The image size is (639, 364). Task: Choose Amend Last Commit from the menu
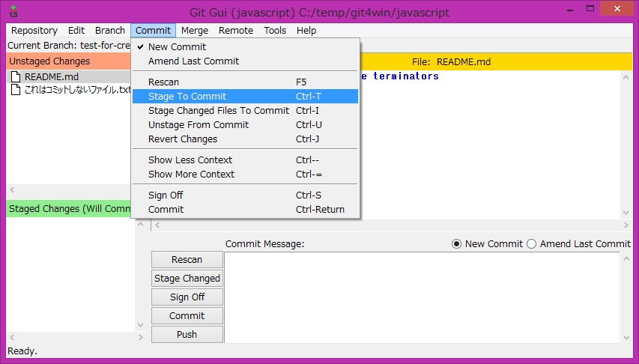coord(246,61)
